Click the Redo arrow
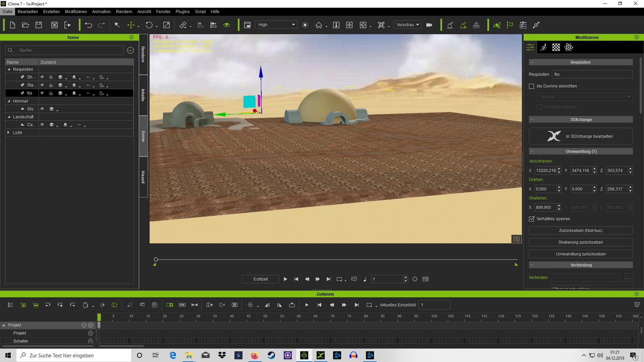Screen dimensions: 644x362 coord(101,25)
